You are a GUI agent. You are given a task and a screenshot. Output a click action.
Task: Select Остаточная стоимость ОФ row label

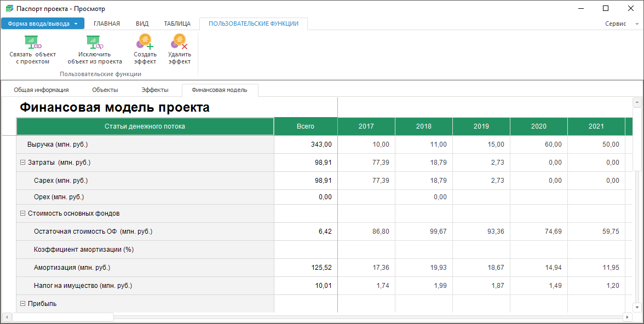click(145, 232)
